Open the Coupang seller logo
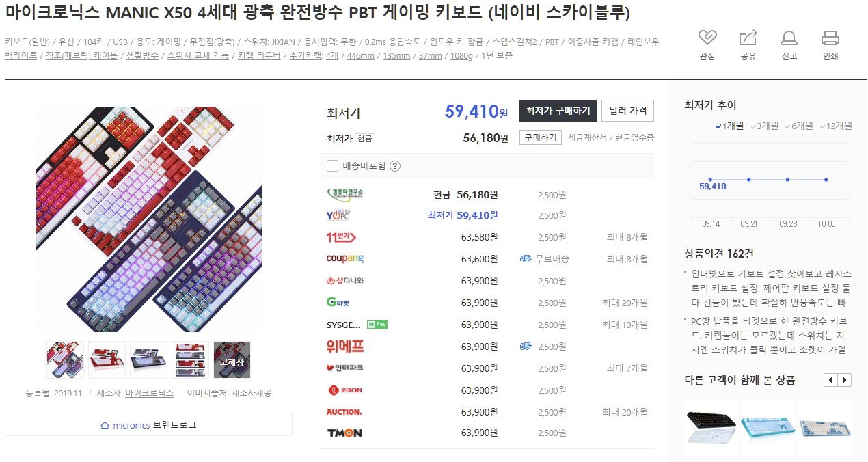Image resolution: width=868 pixels, height=462 pixels. pyautogui.click(x=345, y=259)
